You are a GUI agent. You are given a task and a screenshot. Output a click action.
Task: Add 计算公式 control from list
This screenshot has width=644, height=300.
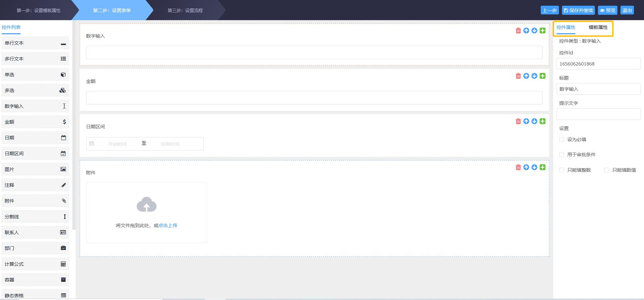[x=35, y=264]
